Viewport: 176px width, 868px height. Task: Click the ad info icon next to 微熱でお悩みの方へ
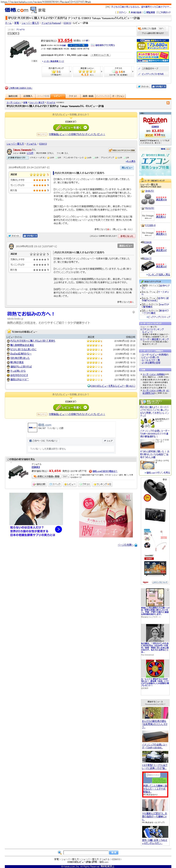(x=134, y=312)
